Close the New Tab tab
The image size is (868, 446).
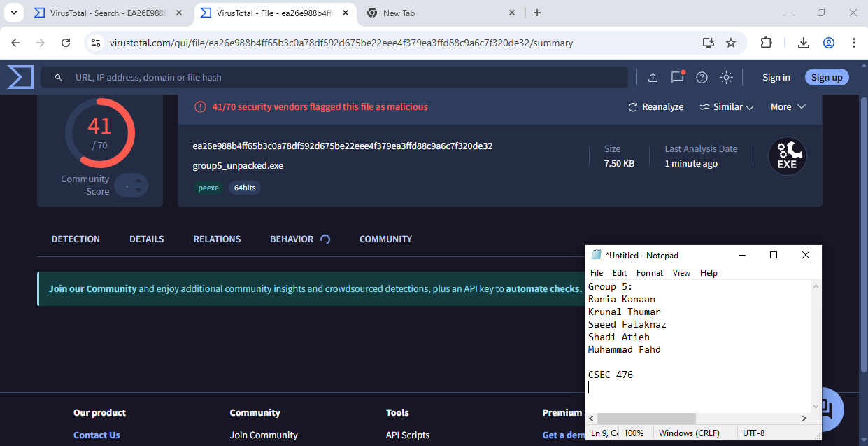[511, 13]
